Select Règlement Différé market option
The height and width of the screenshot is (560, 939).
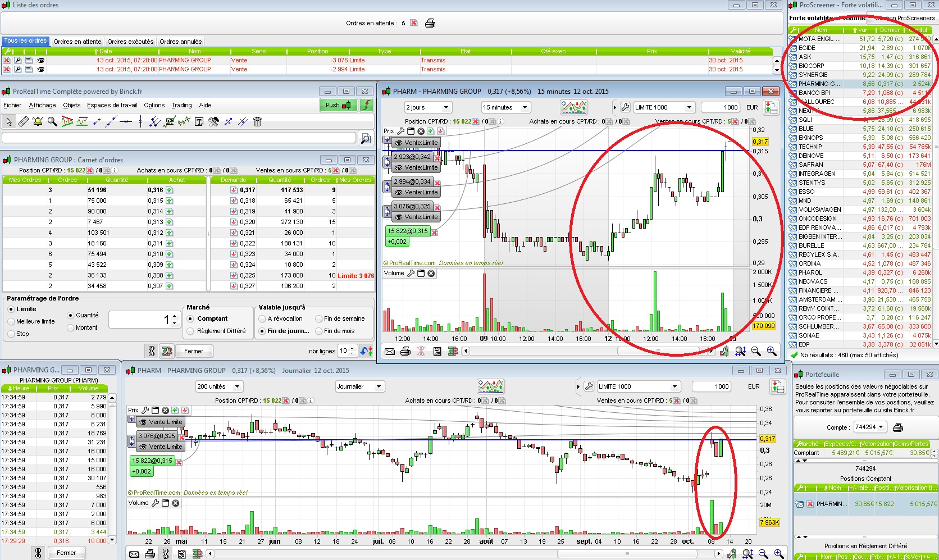click(x=190, y=331)
